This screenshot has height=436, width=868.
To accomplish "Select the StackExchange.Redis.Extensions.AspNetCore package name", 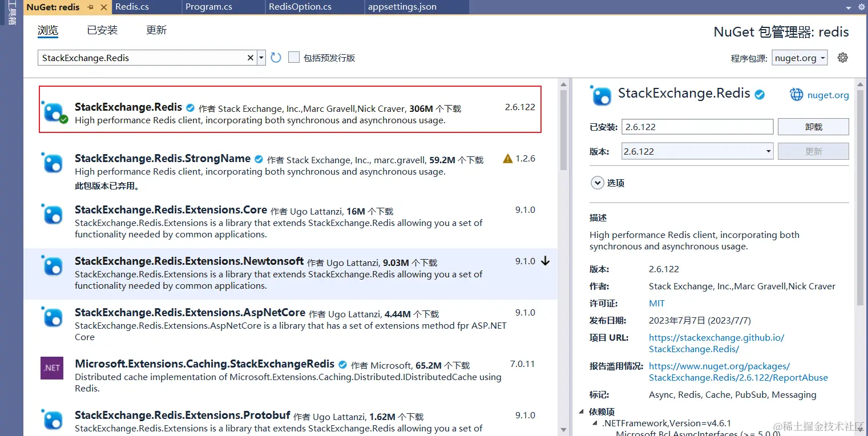I will [x=190, y=313].
